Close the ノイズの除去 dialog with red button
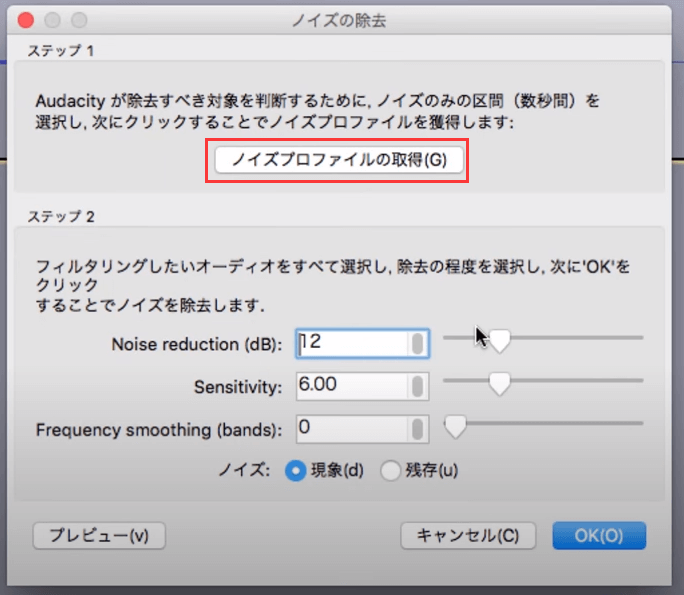 click(26, 20)
